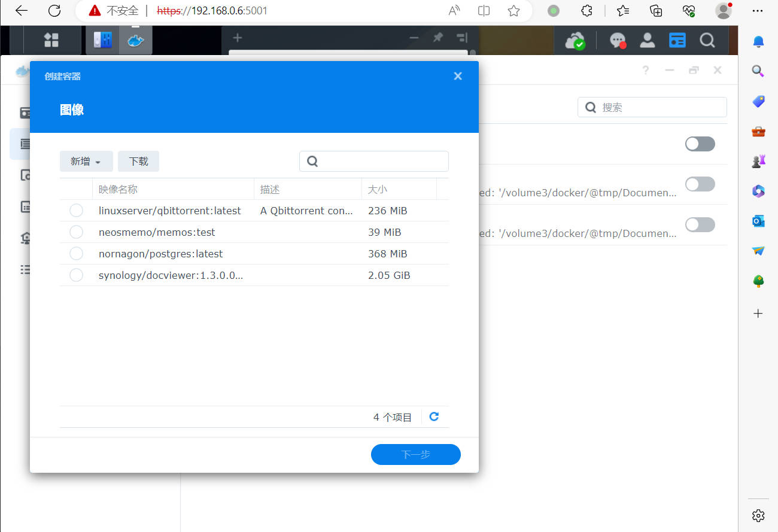Open the Games chess piece icon in the Edge sidebar
Screen dimensions: 778x532
coord(758,161)
